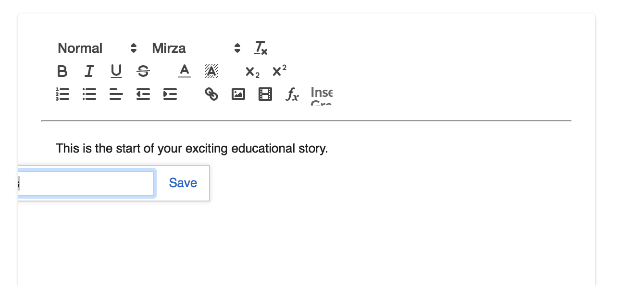This screenshot has width=644, height=285.
Task: Clear text formatting
Action: (261, 48)
